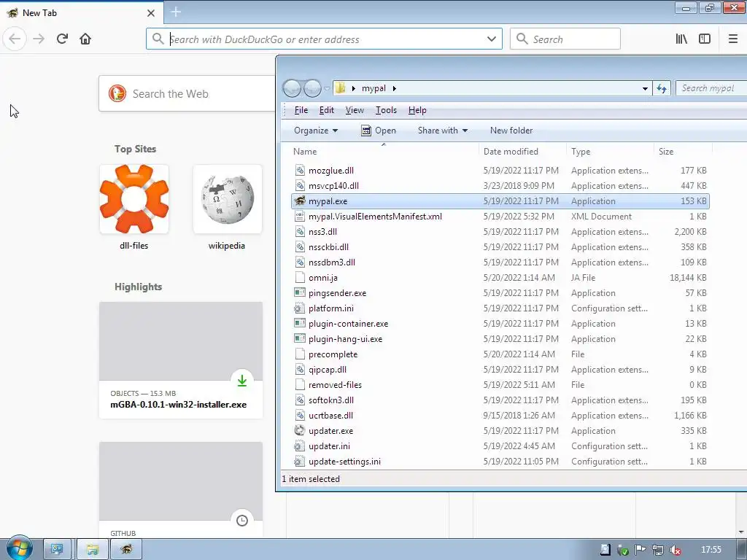Open the Mypal taskbar icon
Screen dimensions: 747x560
point(126,550)
